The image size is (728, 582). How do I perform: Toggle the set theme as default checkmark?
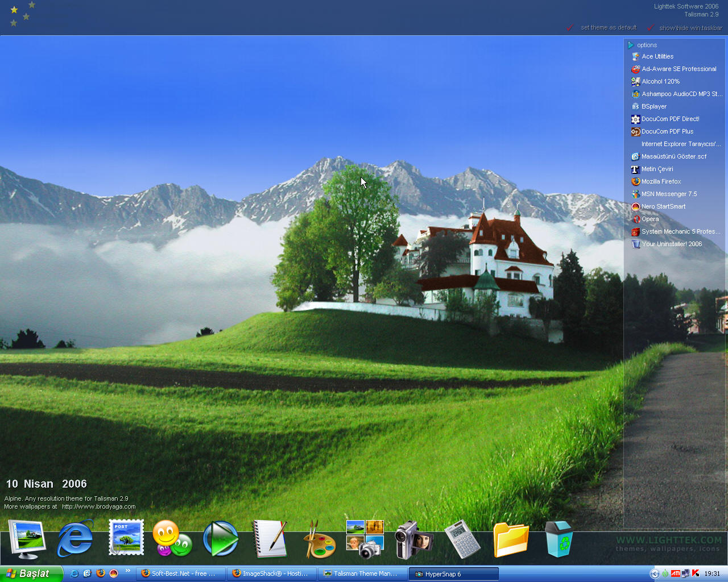click(569, 27)
